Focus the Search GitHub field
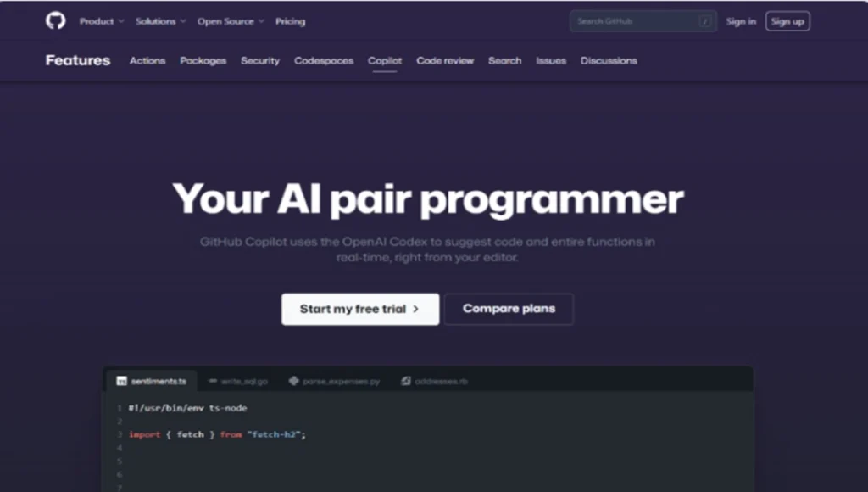 tap(643, 21)
